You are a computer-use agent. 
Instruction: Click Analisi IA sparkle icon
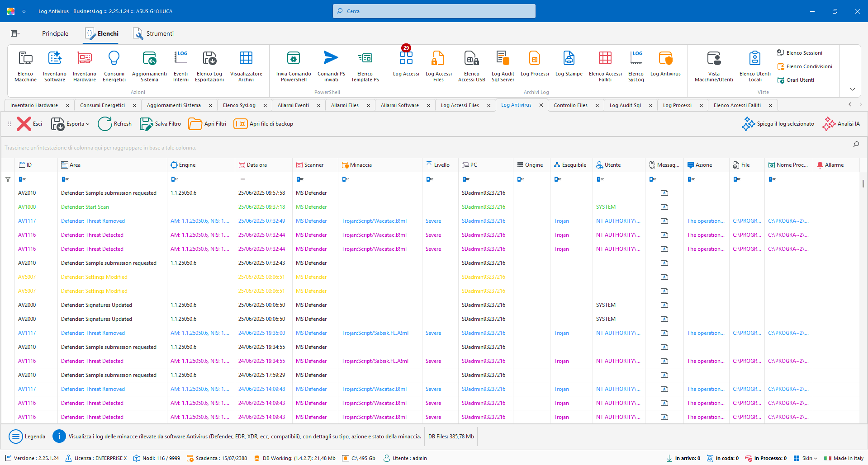pyautogui.click(x=829, y=124)
